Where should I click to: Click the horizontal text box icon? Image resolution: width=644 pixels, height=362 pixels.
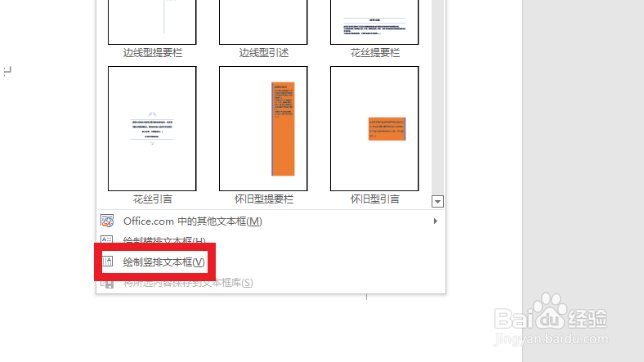coord(107,239)
